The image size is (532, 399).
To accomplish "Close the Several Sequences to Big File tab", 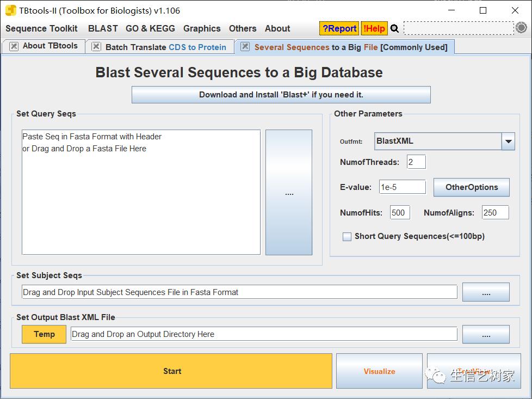I will [245, 47].
